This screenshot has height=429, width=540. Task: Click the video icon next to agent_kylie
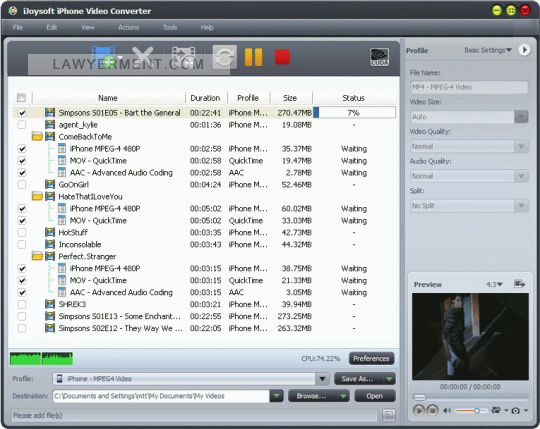(x=50, y=125)
